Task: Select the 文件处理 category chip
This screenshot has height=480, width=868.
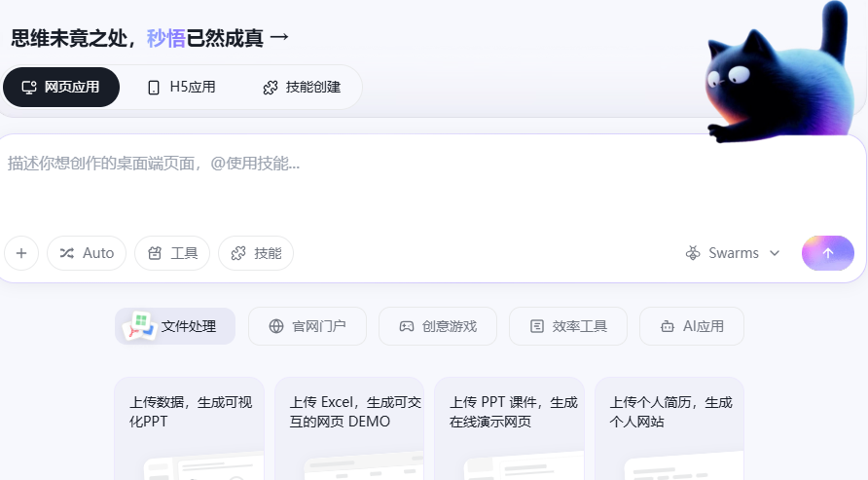Action: [175, 326]
